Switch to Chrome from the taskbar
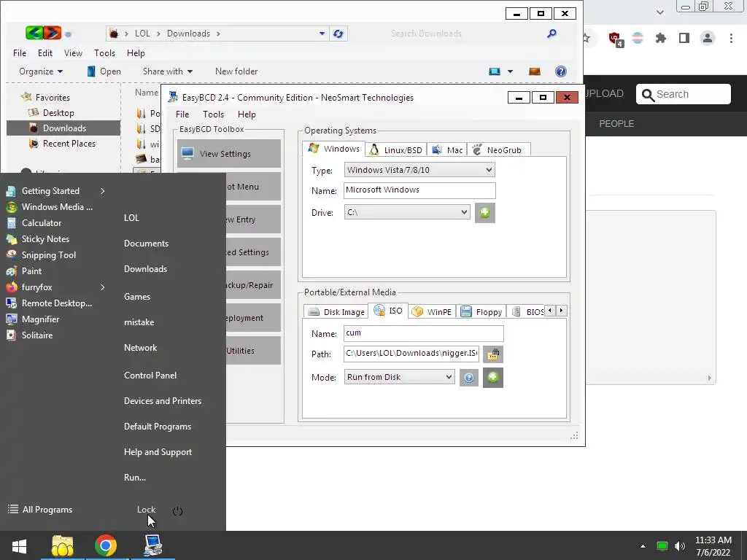Screen dimensions: 747x560 click(106, 545)
